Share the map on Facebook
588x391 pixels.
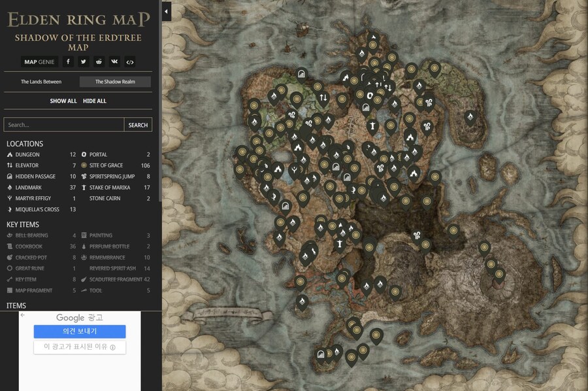(68, 62)
